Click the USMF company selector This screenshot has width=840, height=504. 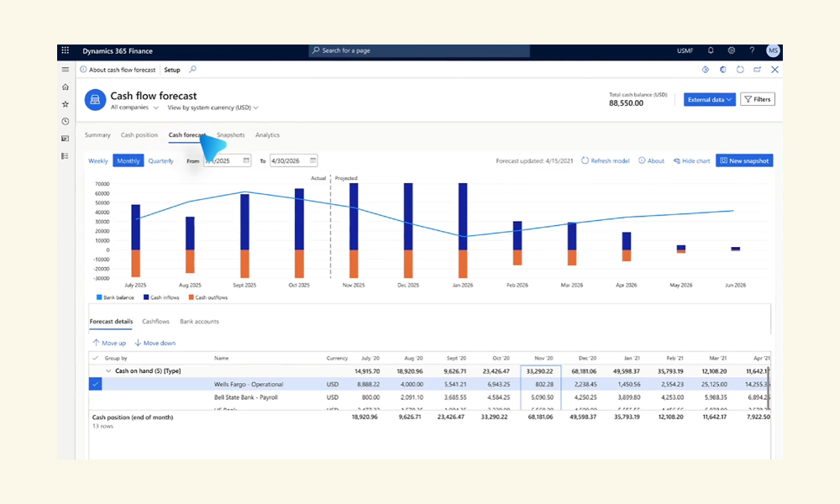point(685,51)
